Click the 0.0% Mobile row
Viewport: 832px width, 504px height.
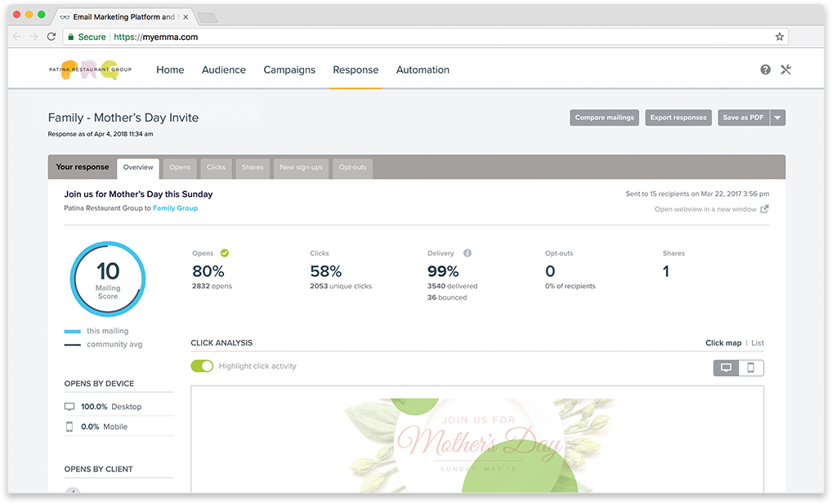[119, 426]
